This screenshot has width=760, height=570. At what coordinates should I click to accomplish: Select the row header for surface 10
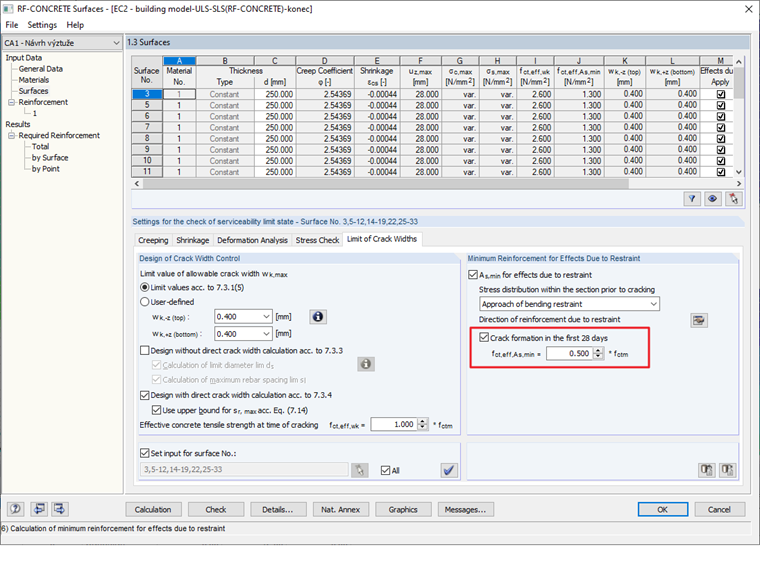point(147,160)
